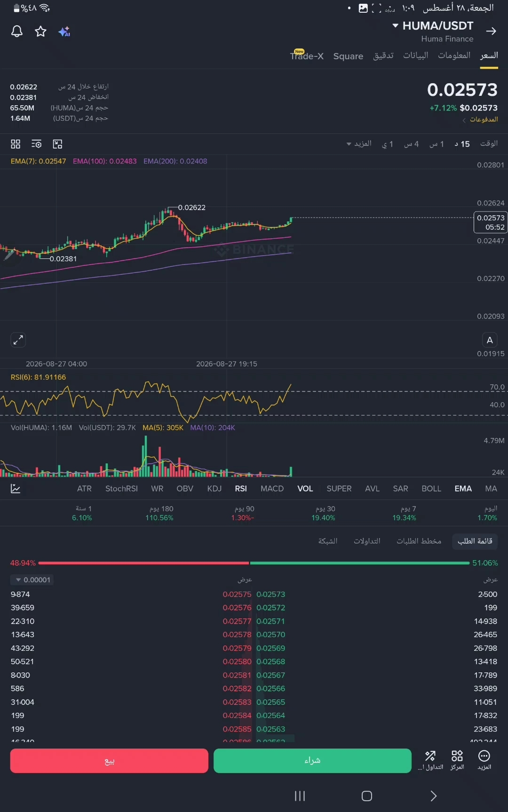This screenshot has width=508, height=812.
Task: Select the 1 س timeframe
Action: 437,144
